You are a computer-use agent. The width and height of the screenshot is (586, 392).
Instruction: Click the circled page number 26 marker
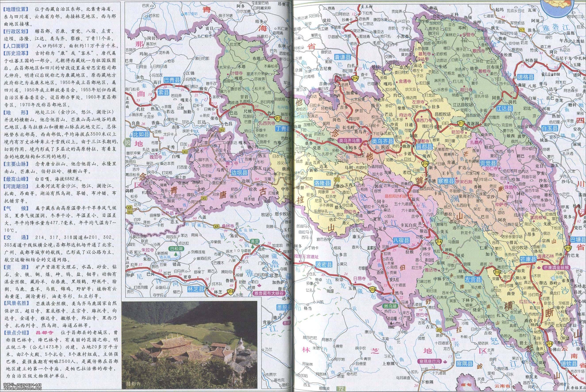click(128, 143)
